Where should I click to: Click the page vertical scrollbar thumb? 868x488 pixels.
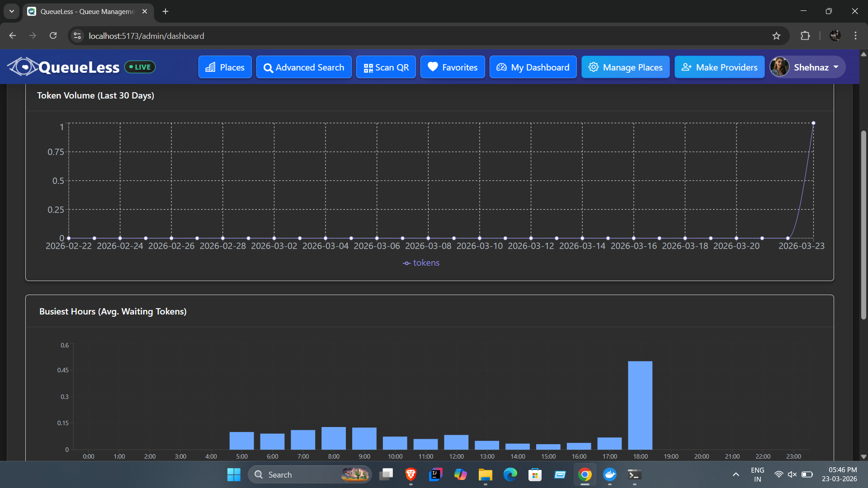pos(863,225)
